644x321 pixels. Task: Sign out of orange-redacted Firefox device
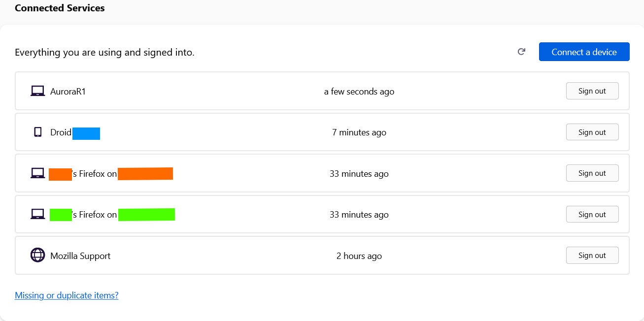tap(592, 173)
